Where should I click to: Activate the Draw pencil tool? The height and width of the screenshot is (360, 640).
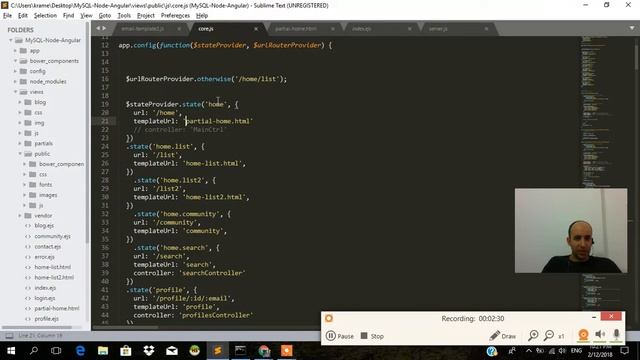(x=502, y=336)
